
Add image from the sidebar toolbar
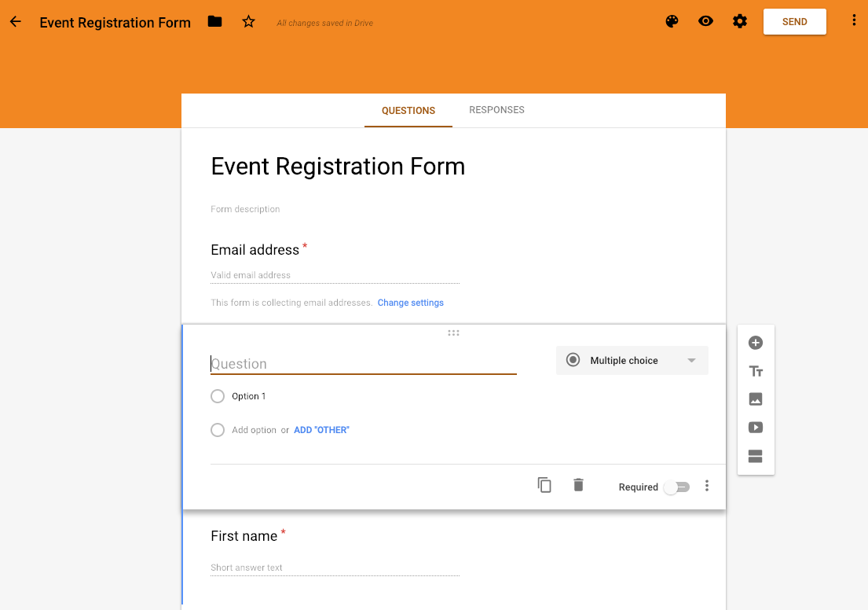point(756,399)
